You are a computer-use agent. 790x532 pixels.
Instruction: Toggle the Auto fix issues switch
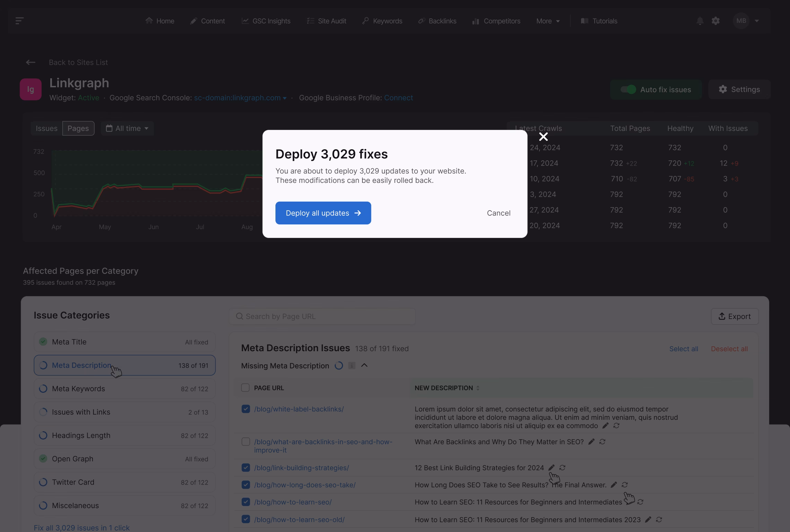pos(628,90)
